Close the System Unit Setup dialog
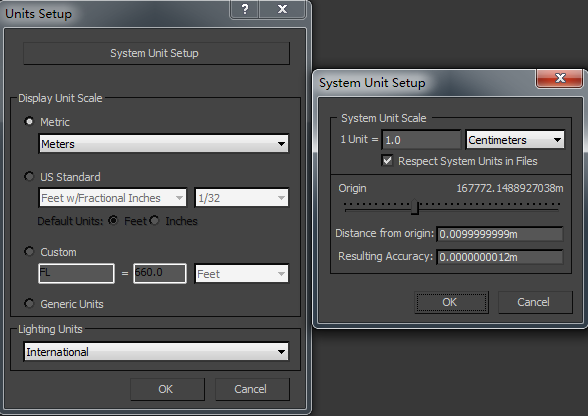The height and width of the screenshot is (416, 588). click(x=560, y=78)
